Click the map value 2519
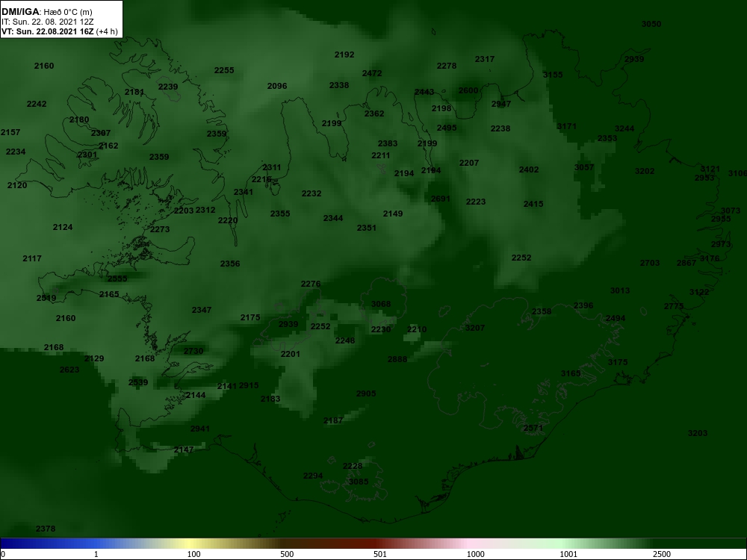747x560 pixels. (46, 298)
